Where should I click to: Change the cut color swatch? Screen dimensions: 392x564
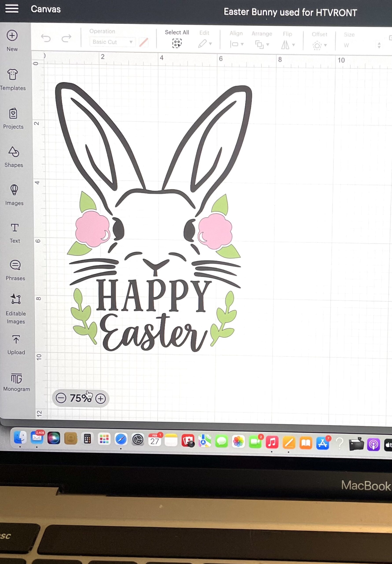[x=144, y=42]
